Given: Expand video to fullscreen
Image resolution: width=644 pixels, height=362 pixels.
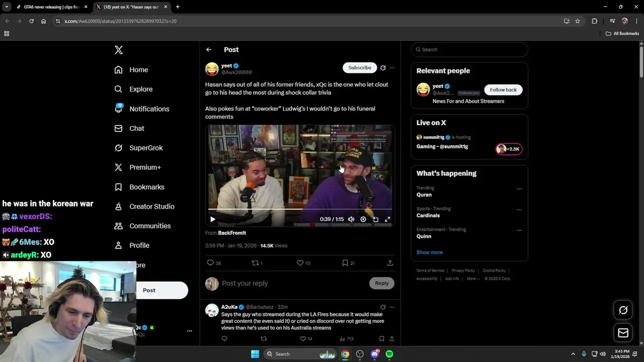Looking at the screenshot, I should coord(387,219).
